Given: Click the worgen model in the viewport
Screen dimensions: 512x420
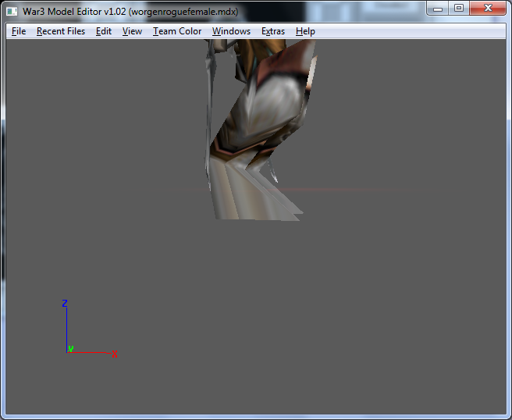Looking at the screenshot, I should click(x=261, y=130).
